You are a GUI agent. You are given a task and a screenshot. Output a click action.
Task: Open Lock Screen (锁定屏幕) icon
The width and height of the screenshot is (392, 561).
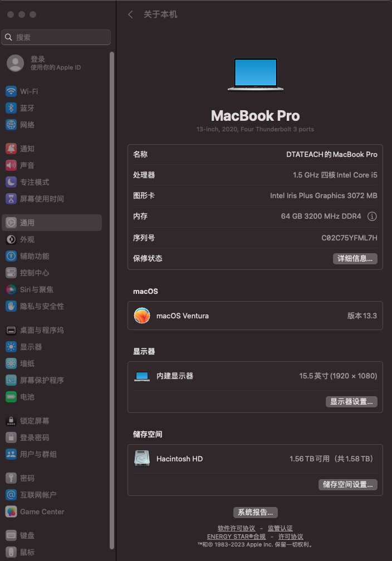(11, 421)
